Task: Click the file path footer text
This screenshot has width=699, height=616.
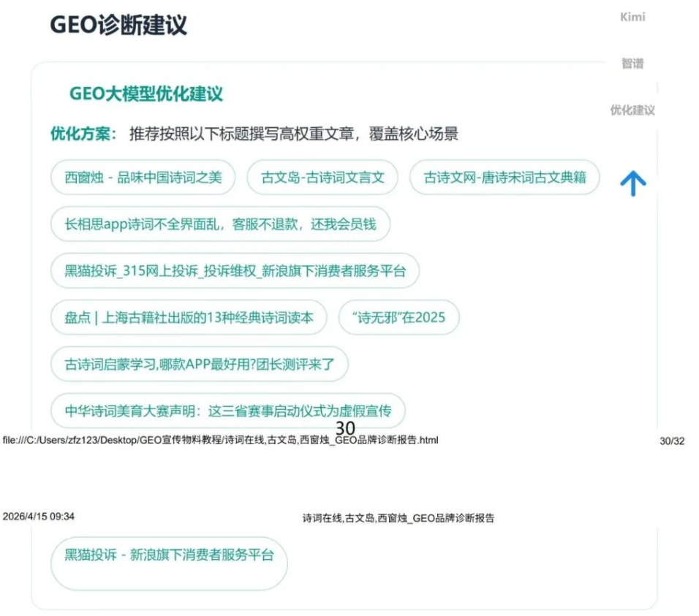Action: click(x=221, y=440)
